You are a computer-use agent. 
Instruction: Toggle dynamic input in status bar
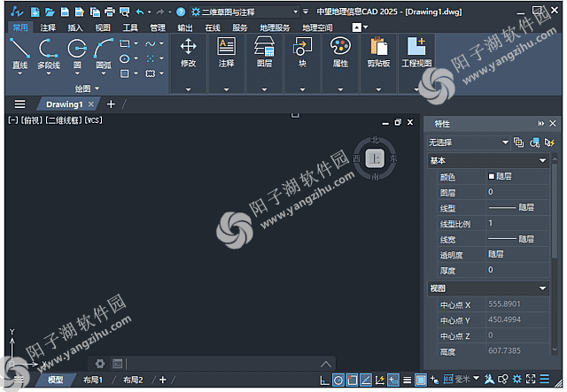tap(393, 380)
